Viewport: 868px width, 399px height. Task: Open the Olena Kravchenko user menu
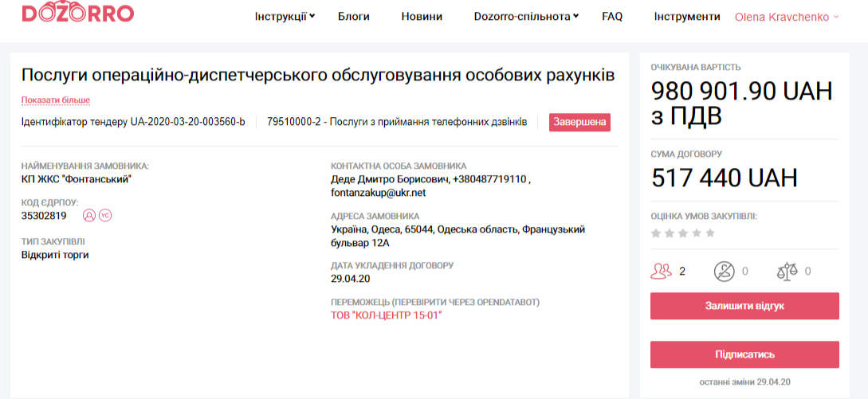pyautogui.click(x=787, y=18)
